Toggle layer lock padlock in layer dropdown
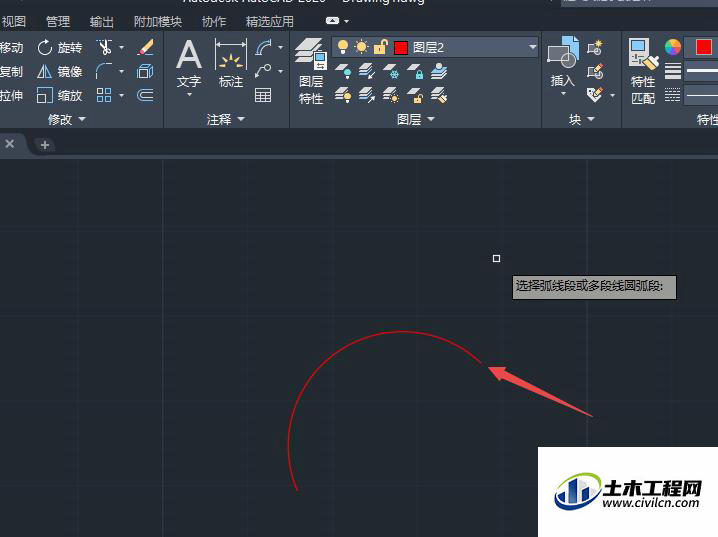Image resolution: width=718 pixels, height=537 pixels. coord(381,47)
